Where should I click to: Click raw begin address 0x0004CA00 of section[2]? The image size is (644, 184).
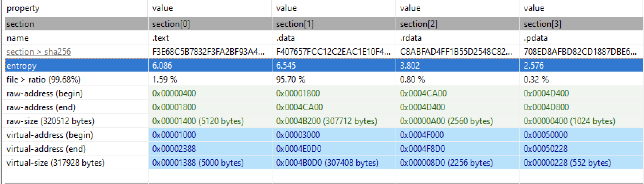(x=423, y=93)
